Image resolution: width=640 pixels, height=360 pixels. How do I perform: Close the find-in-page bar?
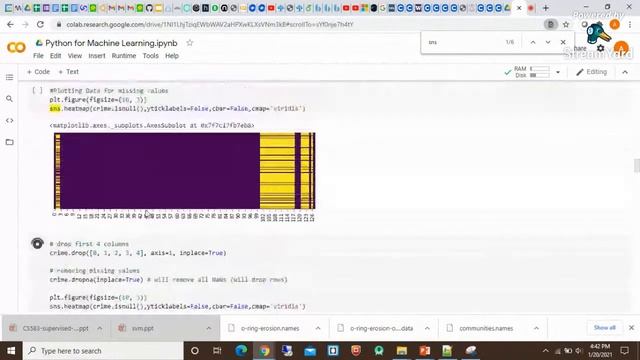pos(563,42)
